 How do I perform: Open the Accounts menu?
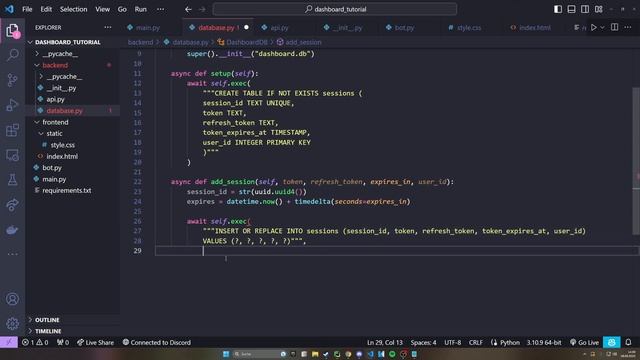point(12,299)
